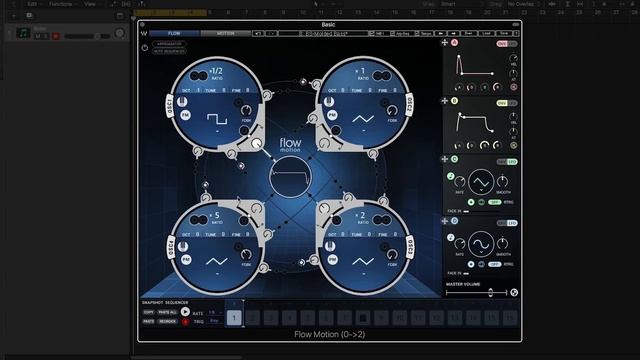Toggle the OSC3 FM button
The height and width of the screenshot is (360, 640).
click(333, 260)
